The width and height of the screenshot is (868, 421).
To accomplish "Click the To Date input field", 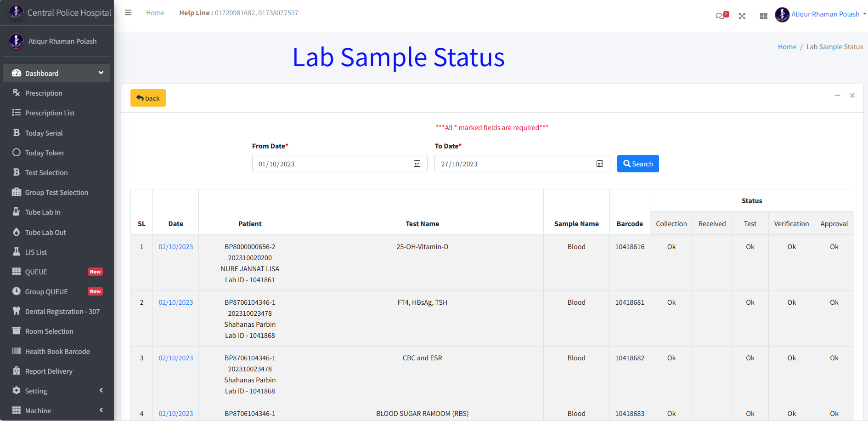I will [x=522, y=164].
